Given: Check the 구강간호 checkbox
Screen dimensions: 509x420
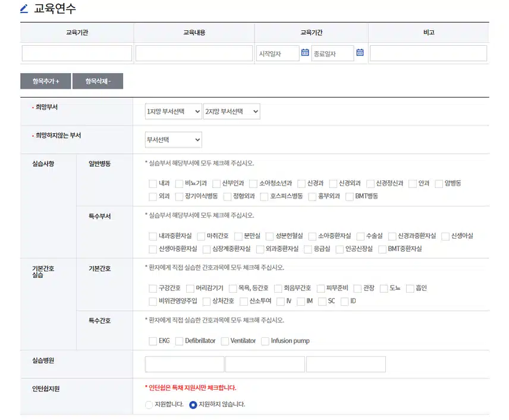Looking at the screenshot, I should click(x=153, y=289).
